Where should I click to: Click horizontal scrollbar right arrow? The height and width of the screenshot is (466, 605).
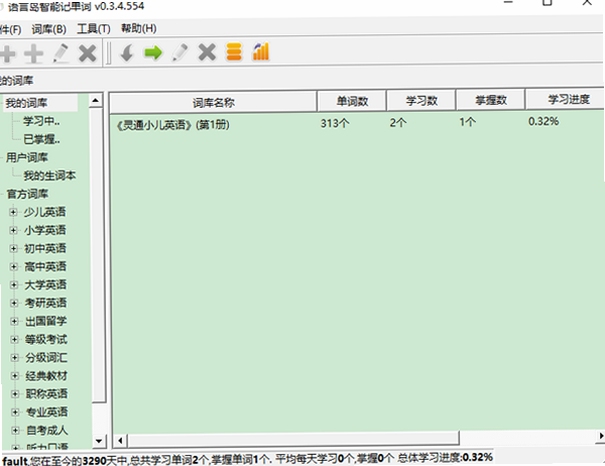[601, 436]
